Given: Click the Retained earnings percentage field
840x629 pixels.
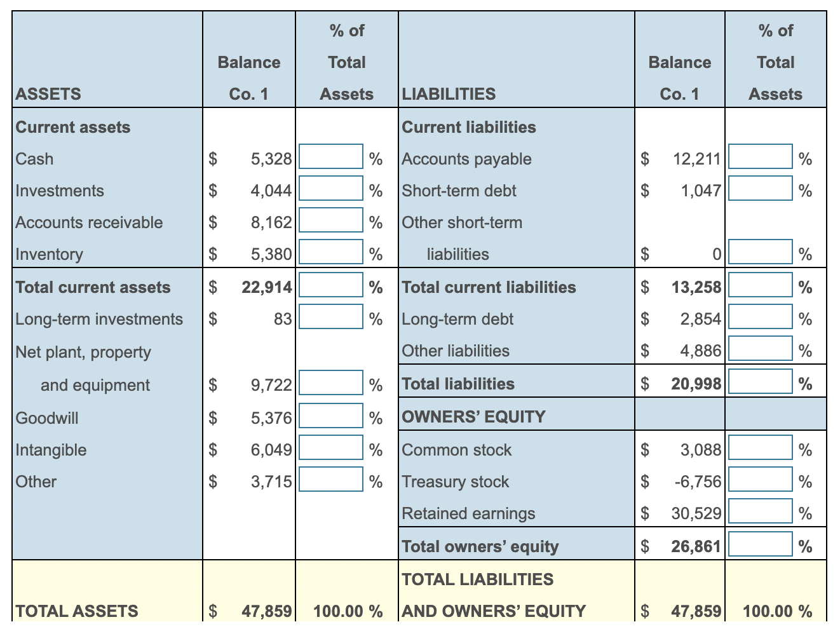Looking at the screenshot, I should pyautogui.click(x=761, y=511).
